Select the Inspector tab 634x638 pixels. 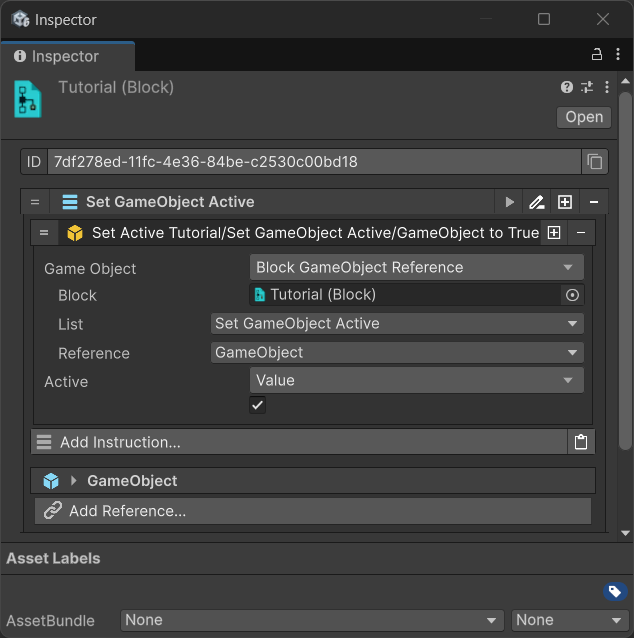tap(66, 56)
